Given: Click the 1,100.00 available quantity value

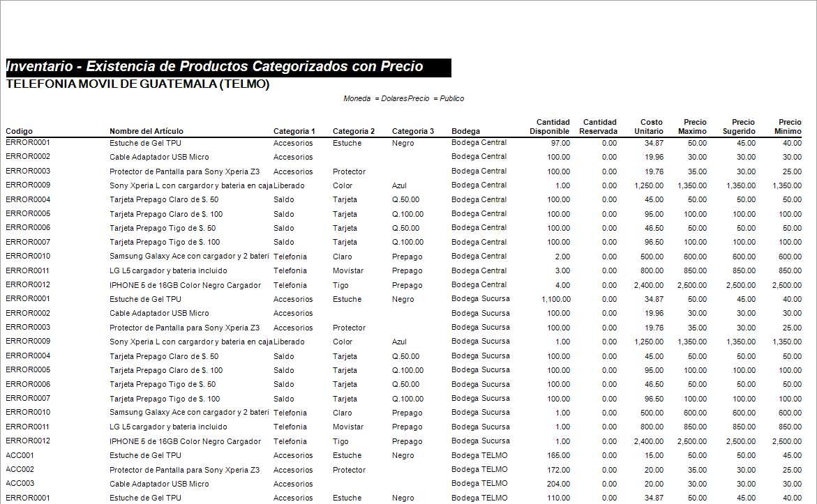Looking at the screenshot, I should pyautogui.click(x=554, y=299).
